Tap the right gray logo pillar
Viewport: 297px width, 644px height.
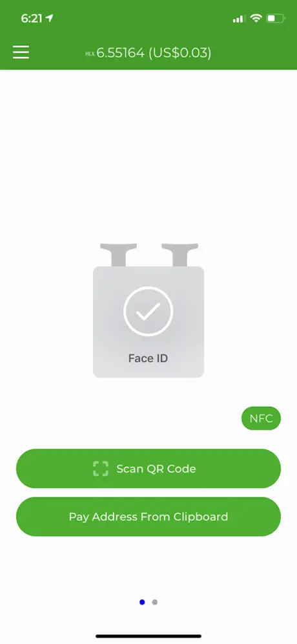[x=179, y=255]
